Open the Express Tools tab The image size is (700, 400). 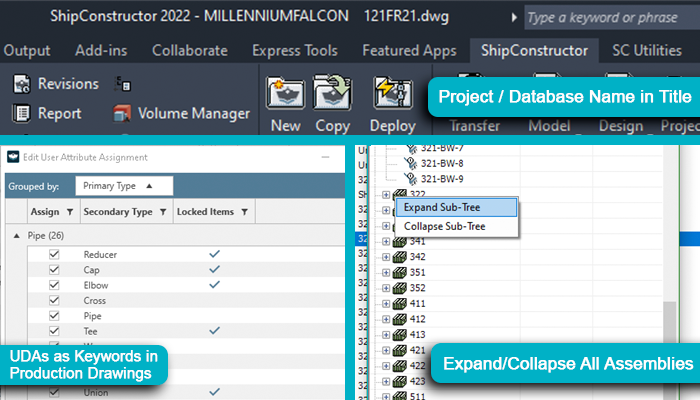pos(295,50)
